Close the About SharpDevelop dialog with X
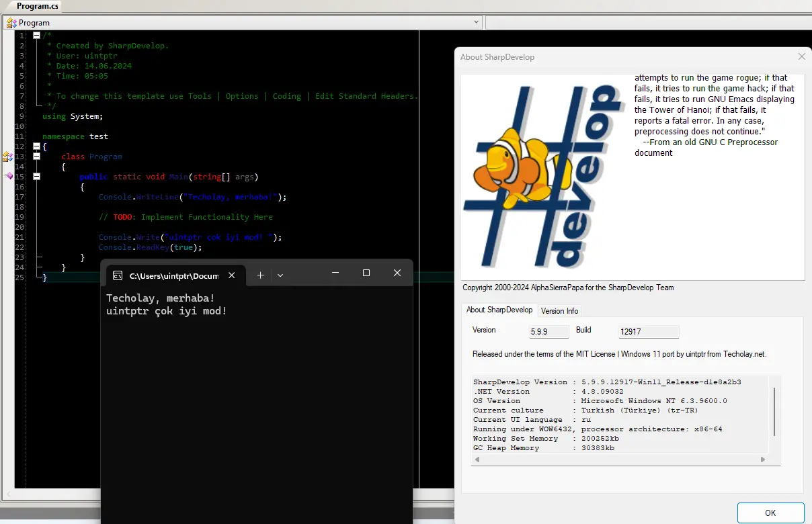Image resolution: width=812 pixels, height=524 pixels. pyautogui.click(x=801, y=57)
